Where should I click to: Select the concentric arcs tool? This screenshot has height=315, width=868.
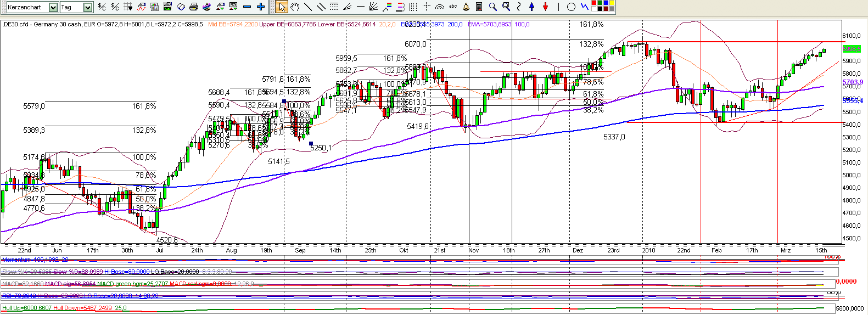pos(440,7)
